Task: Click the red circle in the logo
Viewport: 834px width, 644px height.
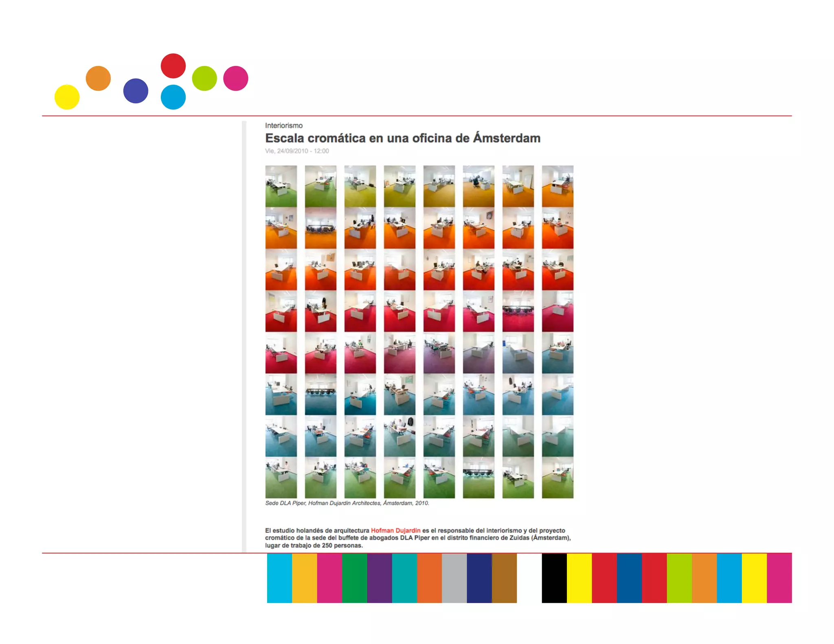Action: (173, 66)
